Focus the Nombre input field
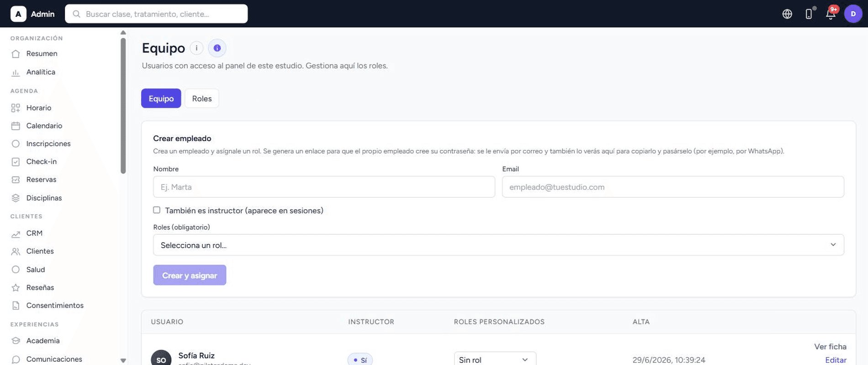This screenshot has width=868, height=365. 324,187
